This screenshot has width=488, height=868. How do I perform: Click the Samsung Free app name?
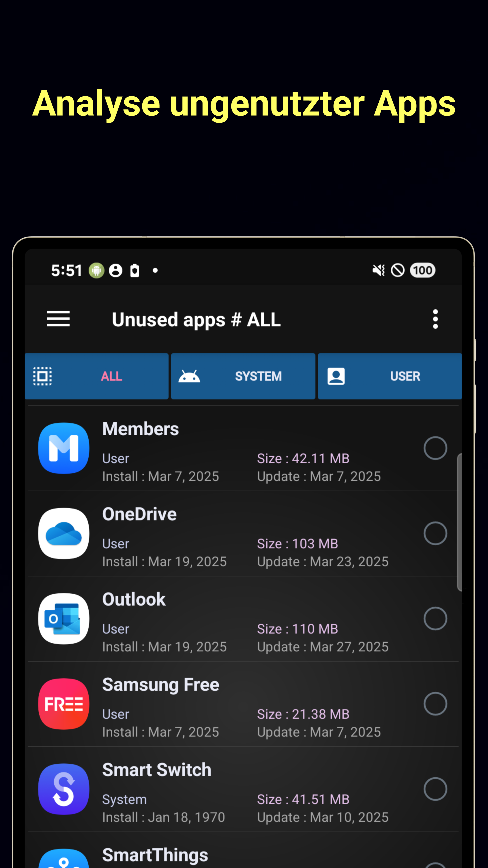coord(161,685)
